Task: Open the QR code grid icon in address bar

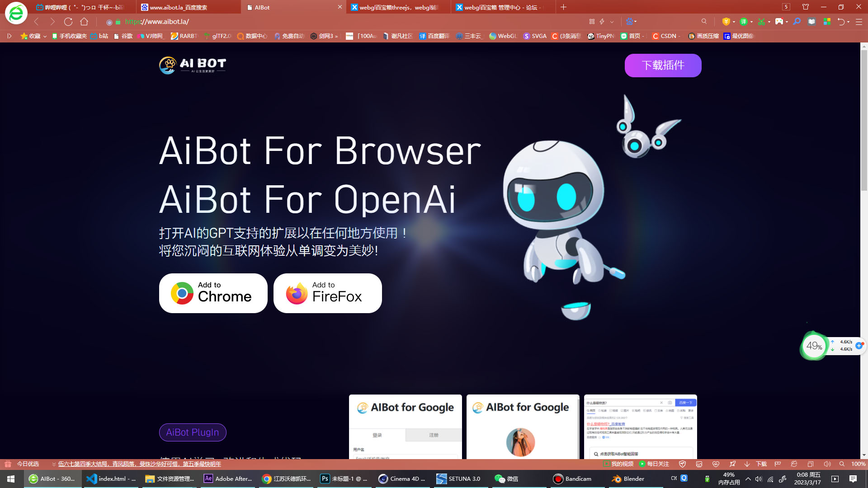Action: coord(592,21)
